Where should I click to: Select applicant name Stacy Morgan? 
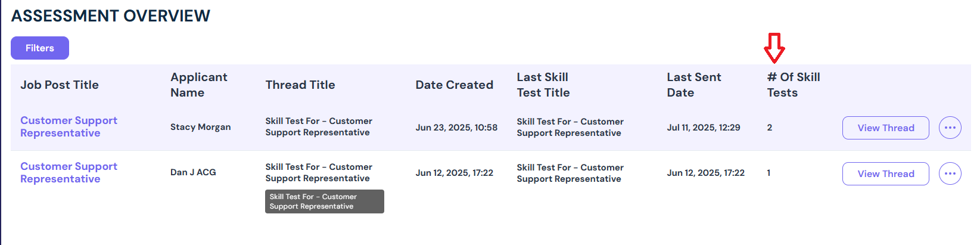click(201, 127)
